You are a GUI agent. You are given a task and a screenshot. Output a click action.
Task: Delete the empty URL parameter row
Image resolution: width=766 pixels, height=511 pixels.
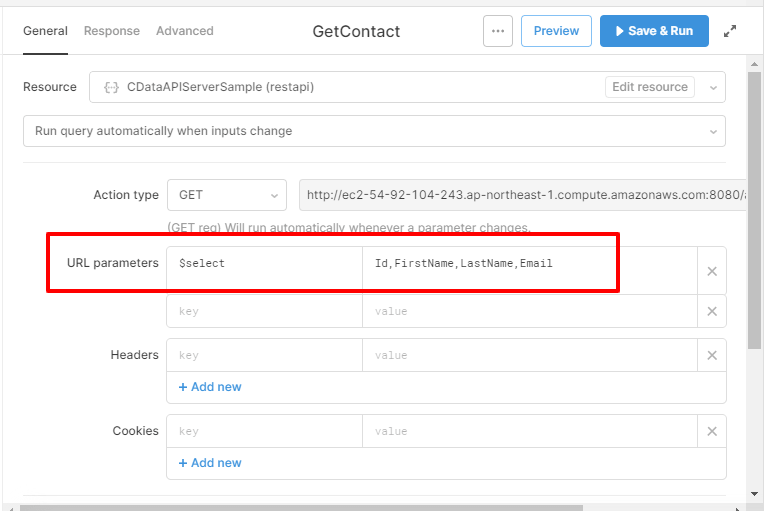pyautogui.click(x=712, y=311)
